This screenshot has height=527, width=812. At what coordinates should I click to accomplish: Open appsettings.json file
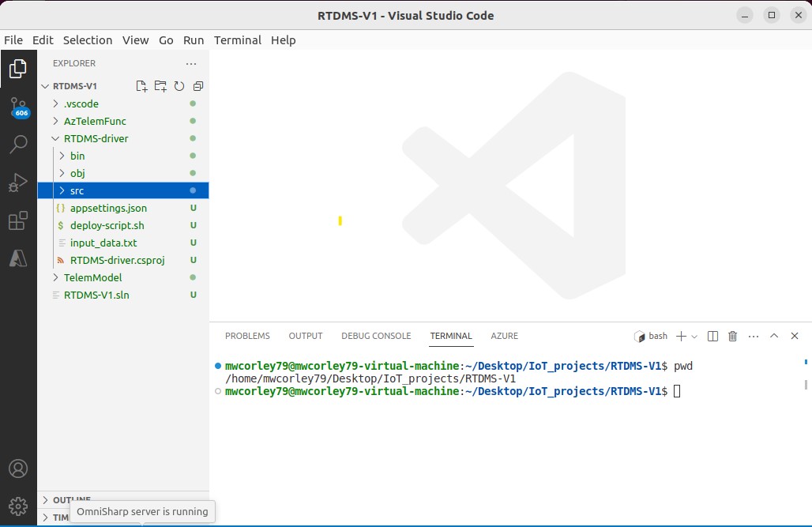[x=123, y=209]
